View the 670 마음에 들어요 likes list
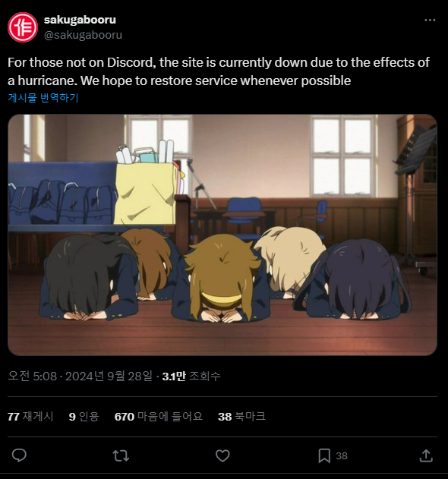The height and width of the screenshot is (479, 448). pos(159,417)
